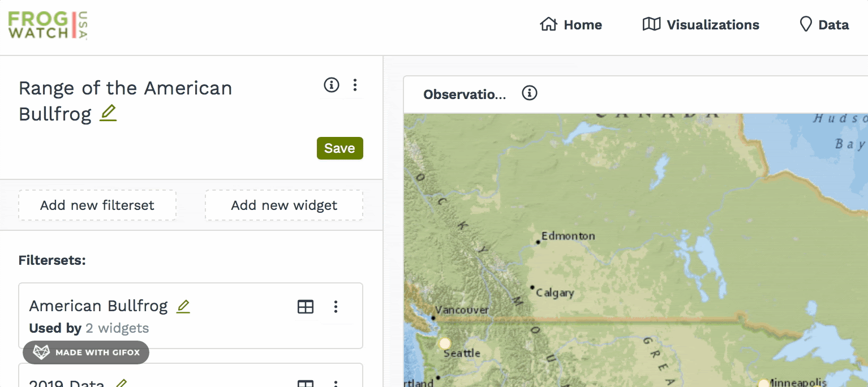Viewport: 868px width, 387px height.
Task: Rename the American Bullfrog filterset via pencil
Action: tap(183, 307)
